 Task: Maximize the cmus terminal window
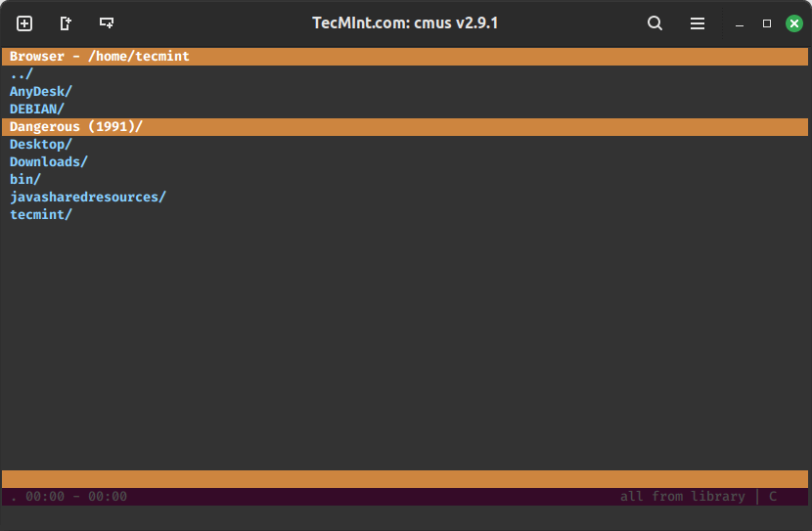(767, 23)
